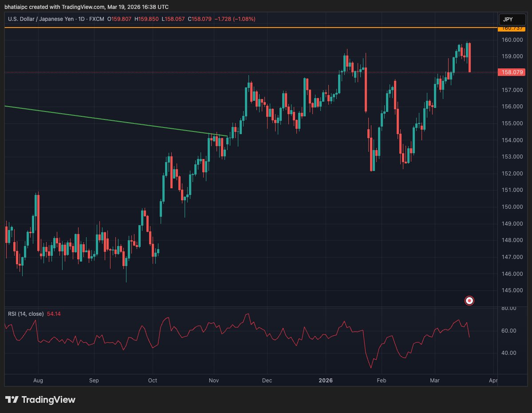Click the RSI 40.00 scale label

[508, 353]
